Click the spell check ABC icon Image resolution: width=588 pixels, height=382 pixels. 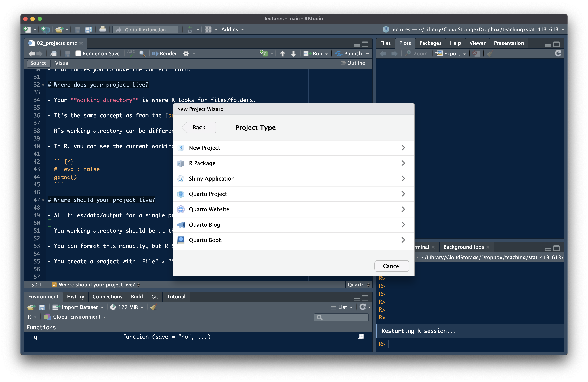pyautogui.click(x=131, y=53)
